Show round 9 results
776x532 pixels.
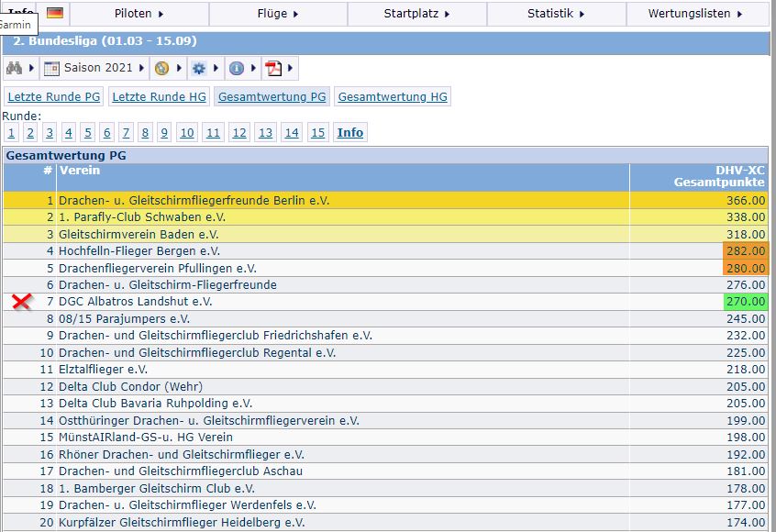164,133
